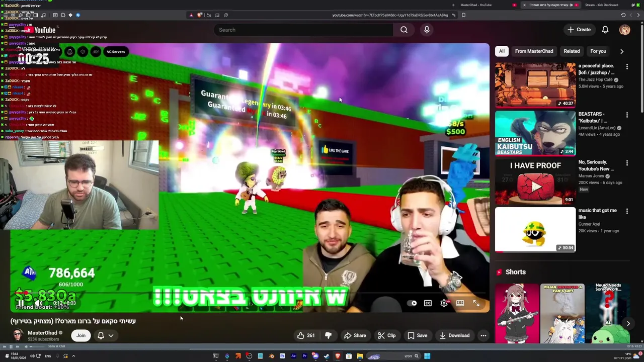Click the Share button

tap(355, 335)
